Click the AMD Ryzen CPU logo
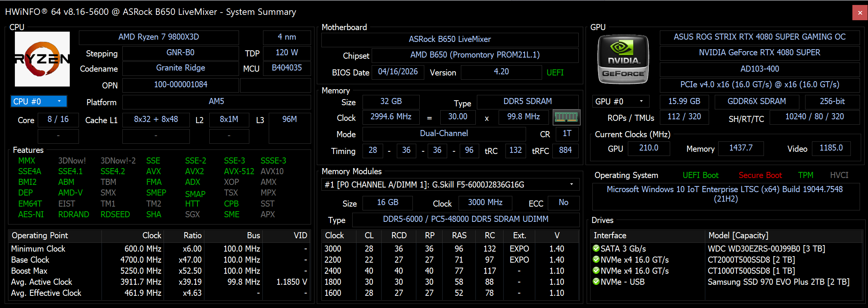The image size is (868, 308). 42,59
